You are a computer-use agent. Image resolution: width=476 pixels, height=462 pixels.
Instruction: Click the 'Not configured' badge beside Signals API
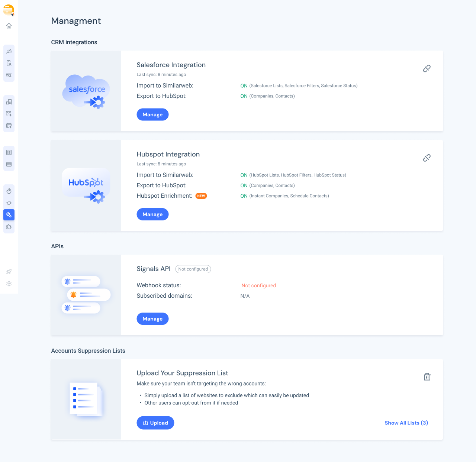(193, 269)
